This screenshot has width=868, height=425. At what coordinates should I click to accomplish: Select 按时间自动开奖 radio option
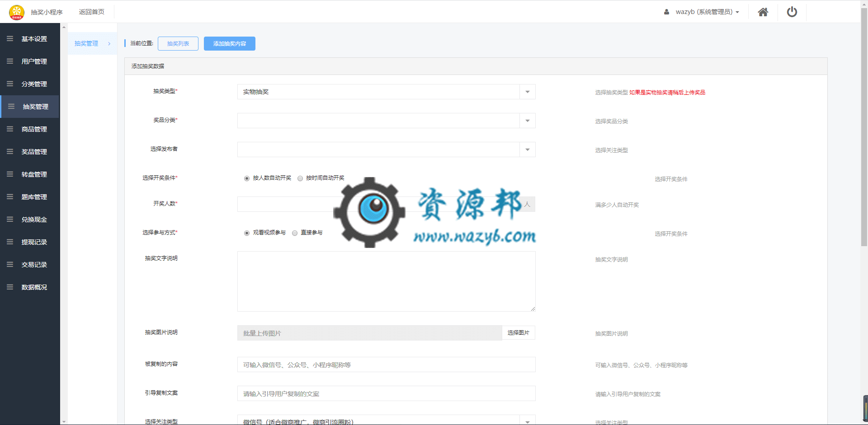coord(300,178)
